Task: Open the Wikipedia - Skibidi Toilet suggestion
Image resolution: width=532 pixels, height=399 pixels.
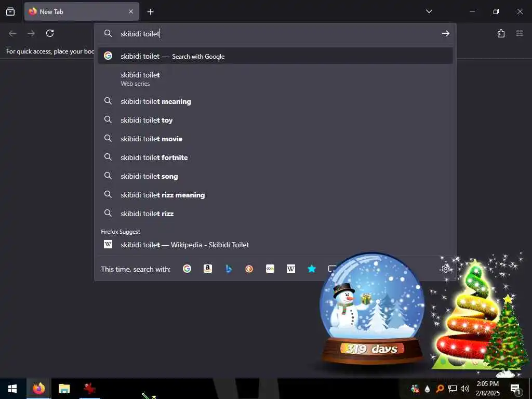Action: point(275,244)
